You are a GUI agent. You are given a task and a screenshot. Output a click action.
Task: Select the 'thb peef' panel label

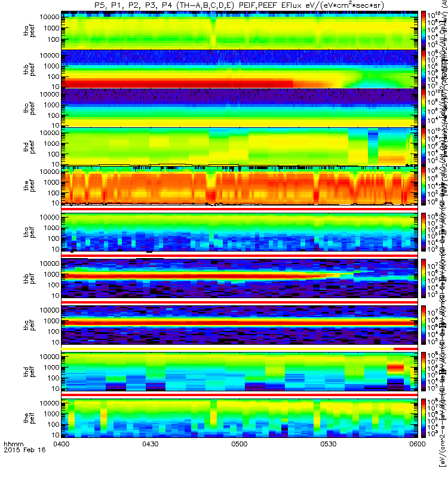click(x=29, y=69)
